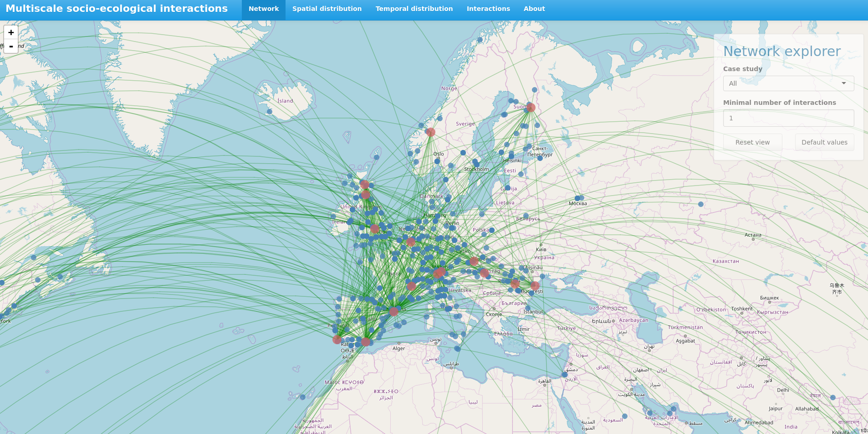The height and width of the screenshot is (434, 868).
Task: Click the "İstanbul" map label
Action: [x=533, y=312]
